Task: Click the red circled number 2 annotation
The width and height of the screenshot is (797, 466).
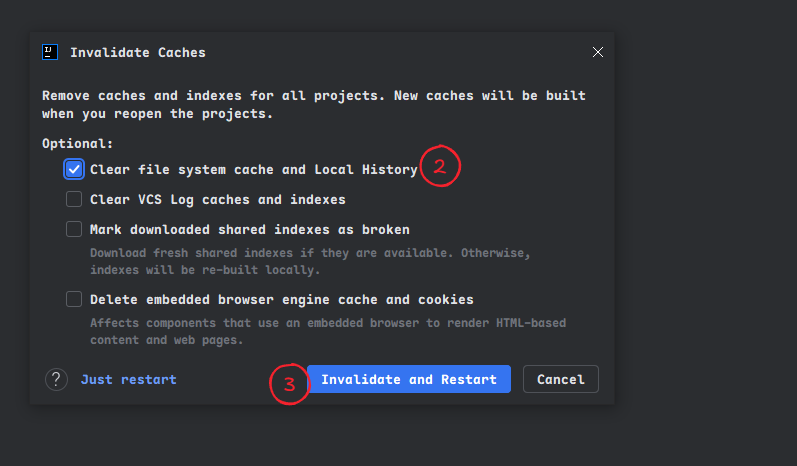Action: (439, 167)
